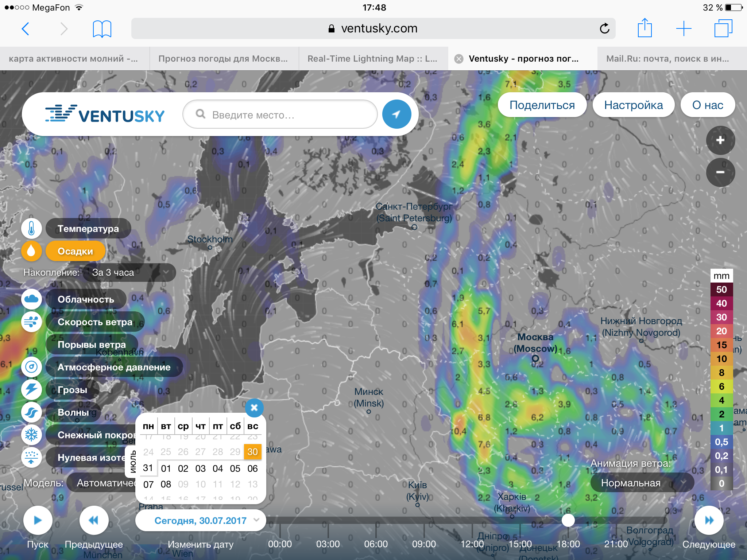
Task: Select the Облачность layer
Action: [86, 299]
